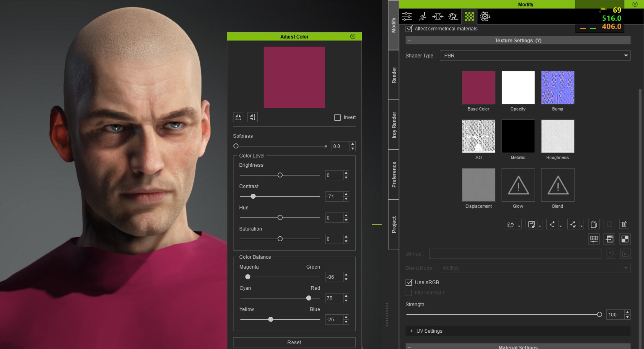The image size is (644, 349).
Task: Open the paint palette Appearance tab icon
Action: pyautogui.click(x=453, y=16)
